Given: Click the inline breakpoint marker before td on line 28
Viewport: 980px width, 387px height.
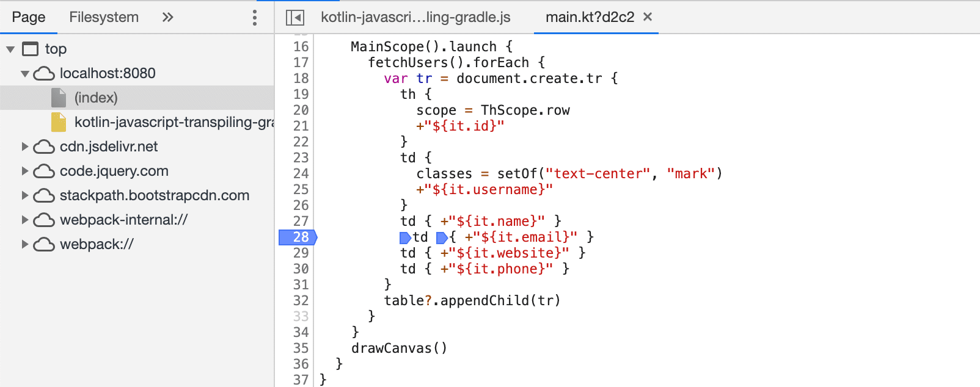Looking at the screenshot, I should tap(405, 237).
